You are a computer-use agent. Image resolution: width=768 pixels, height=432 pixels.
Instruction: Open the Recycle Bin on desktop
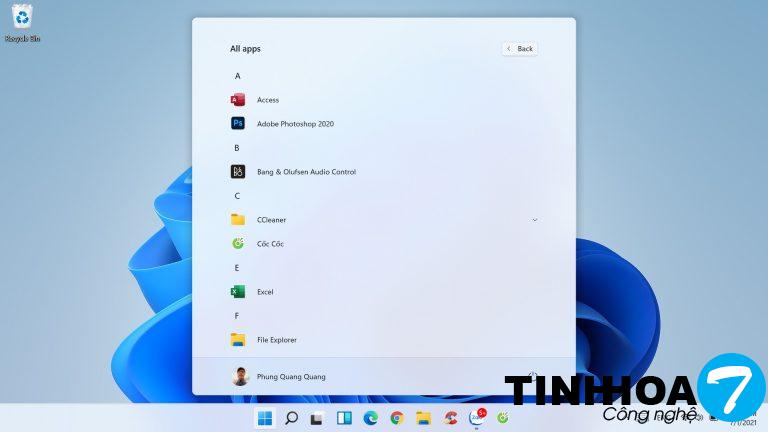click(22, 20)
